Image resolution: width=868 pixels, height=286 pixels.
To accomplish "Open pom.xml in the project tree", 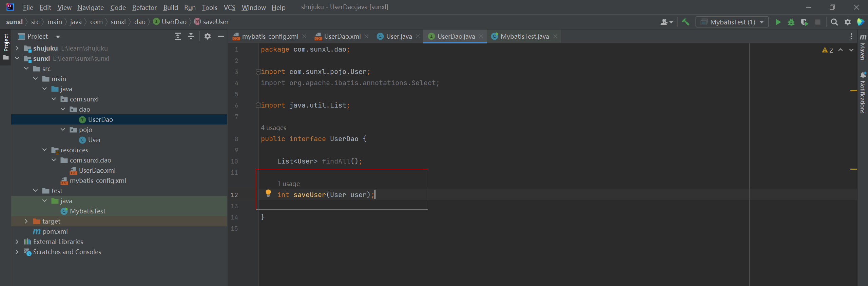I will click(x=55, y=231).
